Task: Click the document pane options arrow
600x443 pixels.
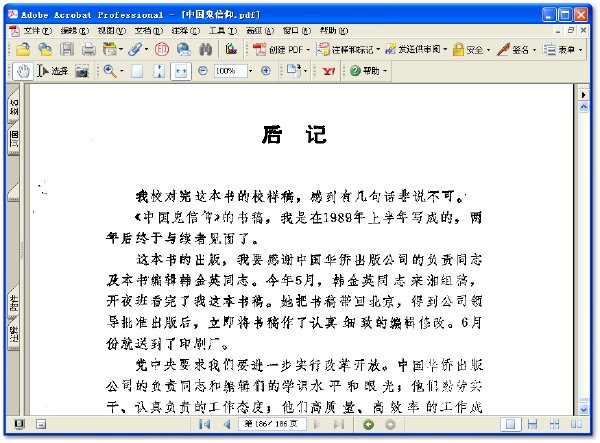Action: point(584,94)
